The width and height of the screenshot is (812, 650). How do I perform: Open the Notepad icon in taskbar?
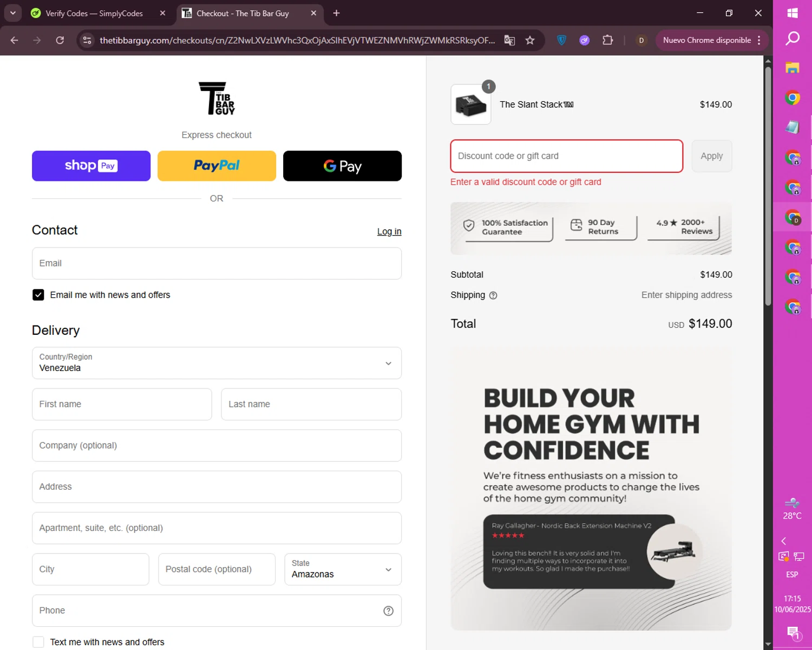[793, 127]
